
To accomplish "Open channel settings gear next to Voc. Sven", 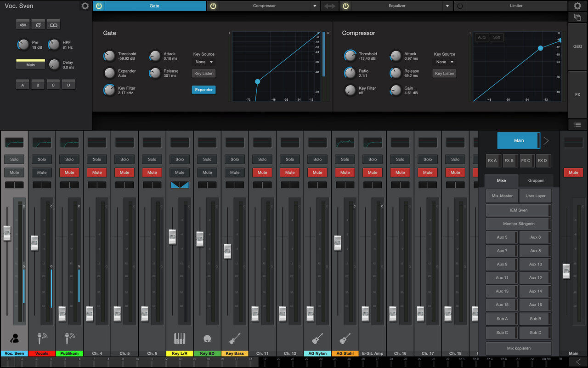I will click(x=85, y=6).
